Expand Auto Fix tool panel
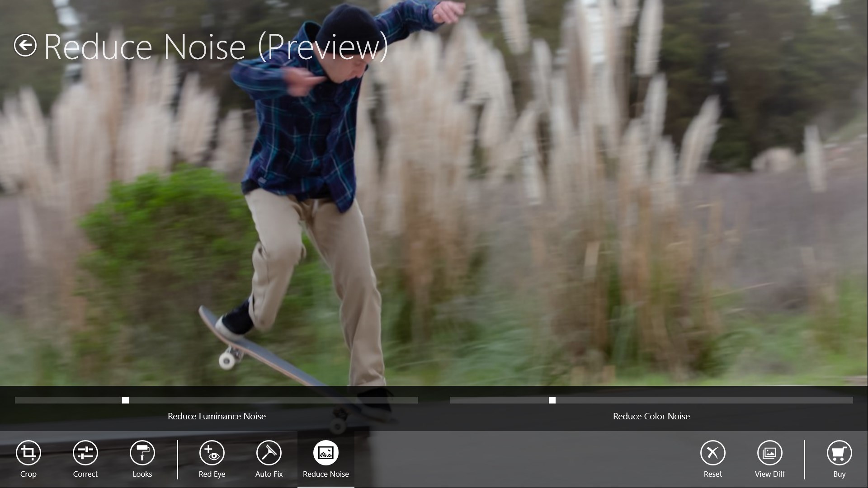The width and height of the screenshot is (868, 488). (x=269, y=458)
